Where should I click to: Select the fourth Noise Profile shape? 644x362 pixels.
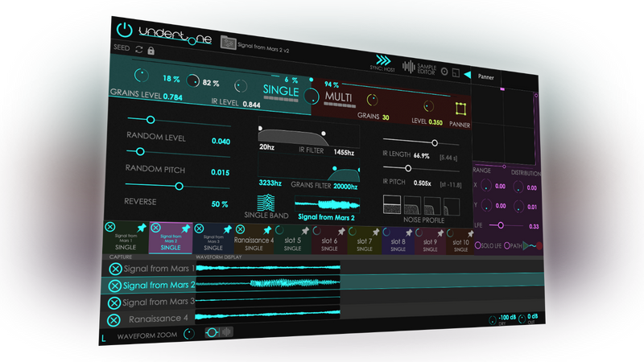coord(452,207)
